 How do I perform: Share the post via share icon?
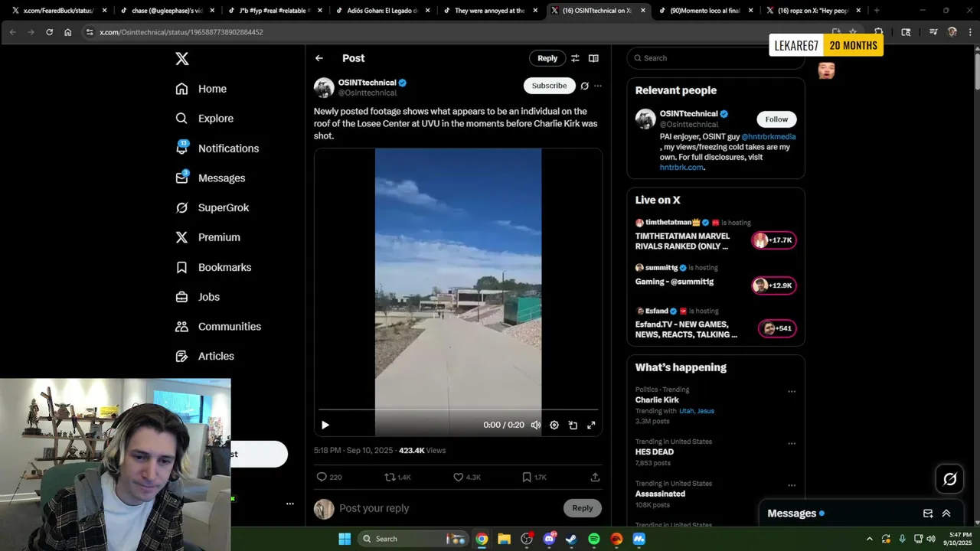(x=595, y=477)
